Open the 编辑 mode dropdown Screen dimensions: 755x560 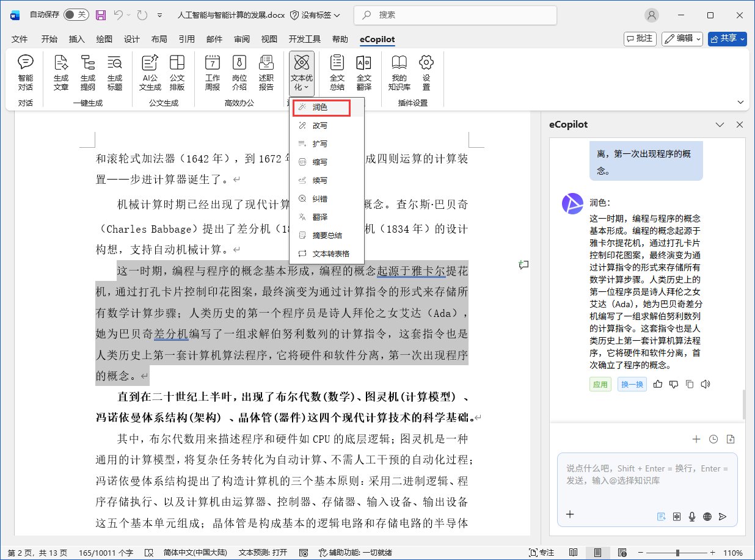pos(682,38)
